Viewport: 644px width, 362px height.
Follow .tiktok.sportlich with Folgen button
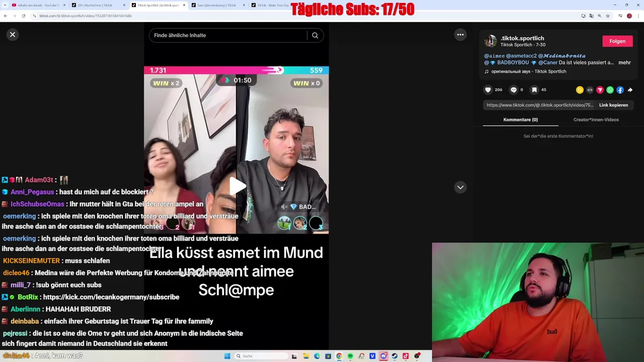coord(617,41)
